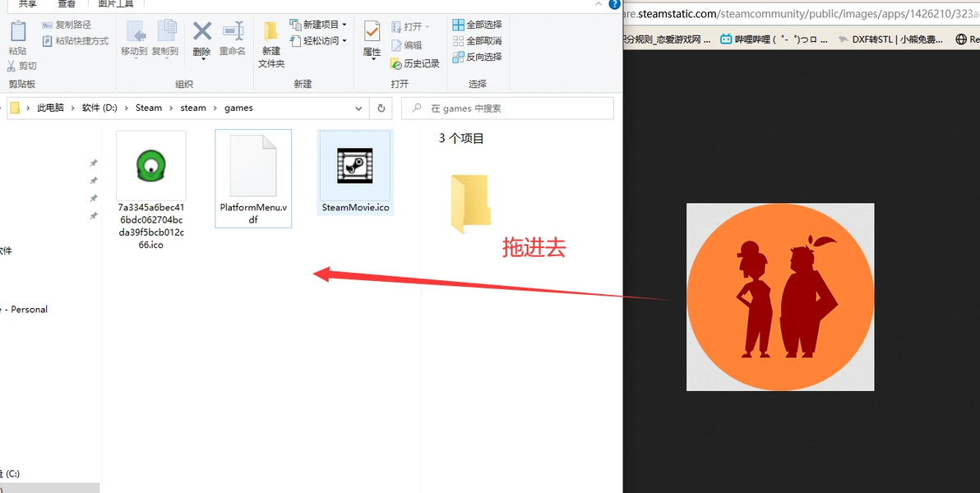Expand the chevron after 此电脑 in the path
The image size is (980, 493).
point(73,108)
